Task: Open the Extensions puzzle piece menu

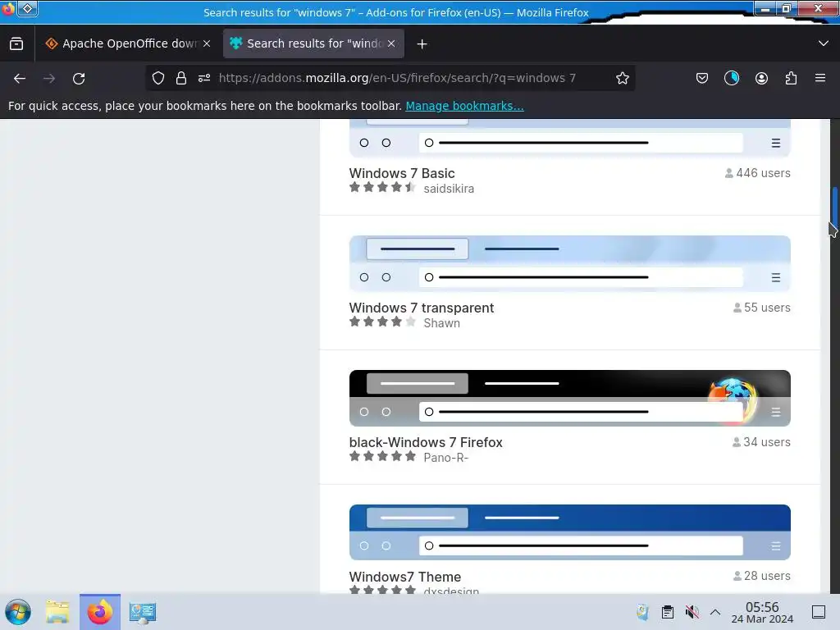Action: 791,78
